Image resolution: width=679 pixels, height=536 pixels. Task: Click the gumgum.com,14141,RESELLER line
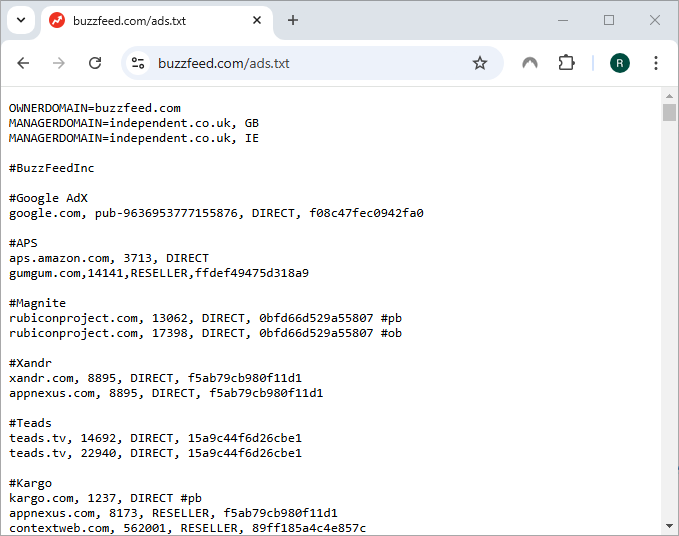pyautogui.click(x=159, y=273)
